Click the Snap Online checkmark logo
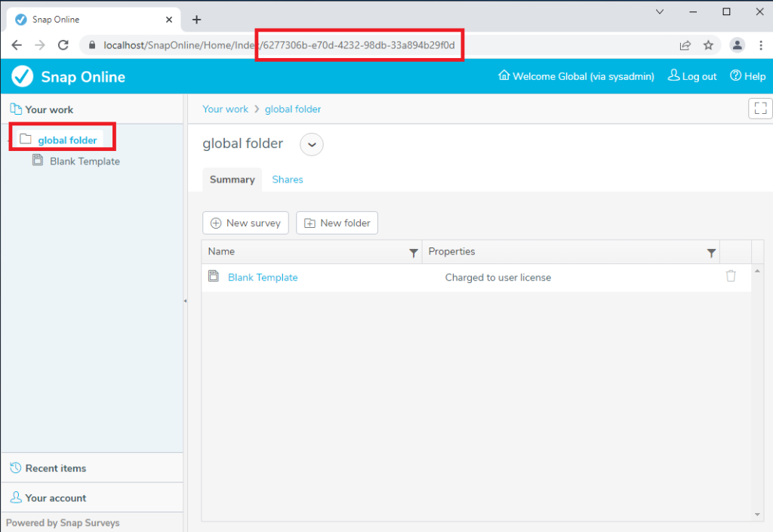 (22, 76)
